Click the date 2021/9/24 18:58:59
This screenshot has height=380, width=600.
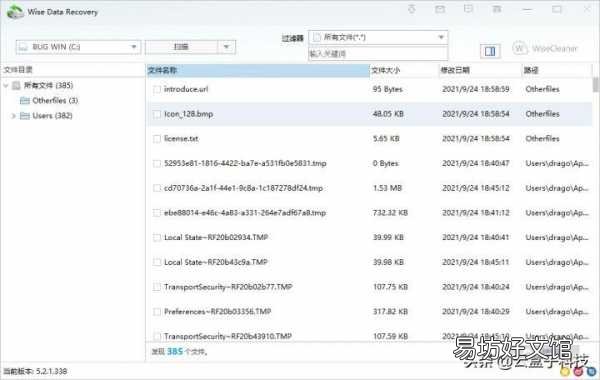tap(476, 89)
